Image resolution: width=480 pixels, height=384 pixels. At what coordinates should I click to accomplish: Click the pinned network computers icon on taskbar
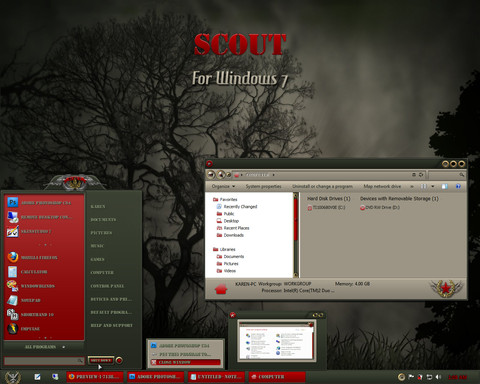tap(55, 377)
